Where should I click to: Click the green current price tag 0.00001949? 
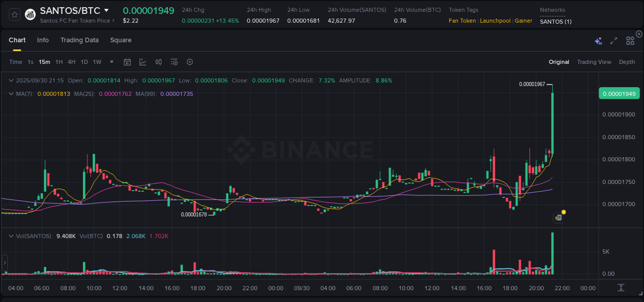[619, 93]
